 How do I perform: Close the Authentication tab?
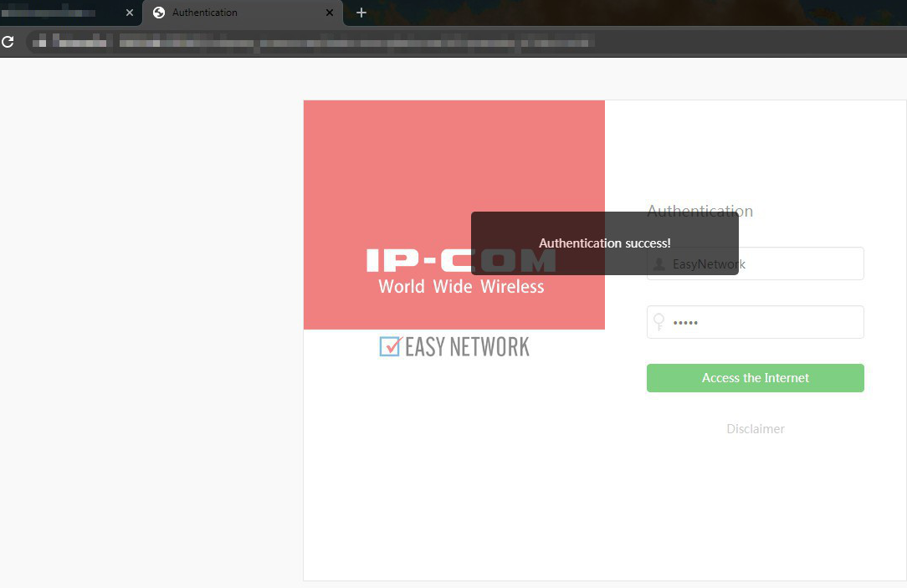click(329, 13)
